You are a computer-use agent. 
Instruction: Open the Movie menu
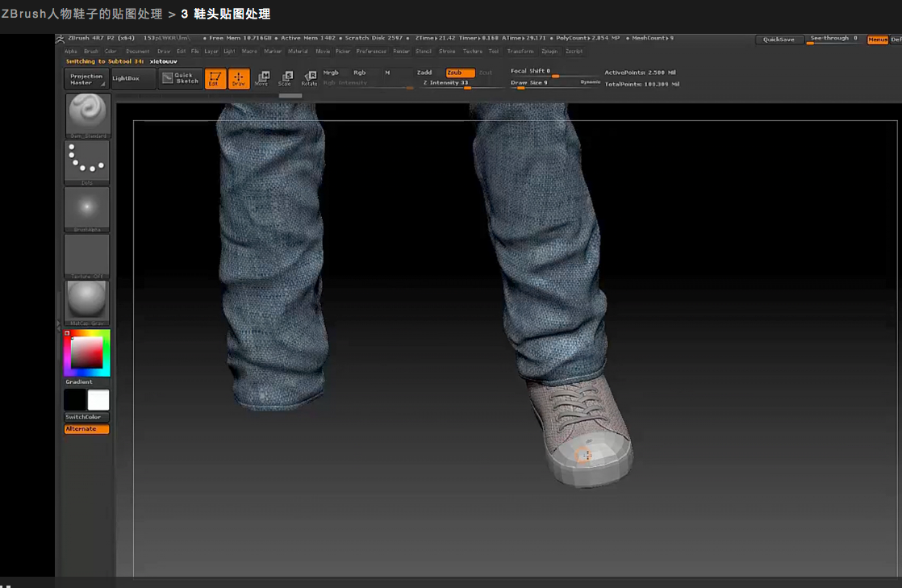pyautogui.click(x=323, y=51)
